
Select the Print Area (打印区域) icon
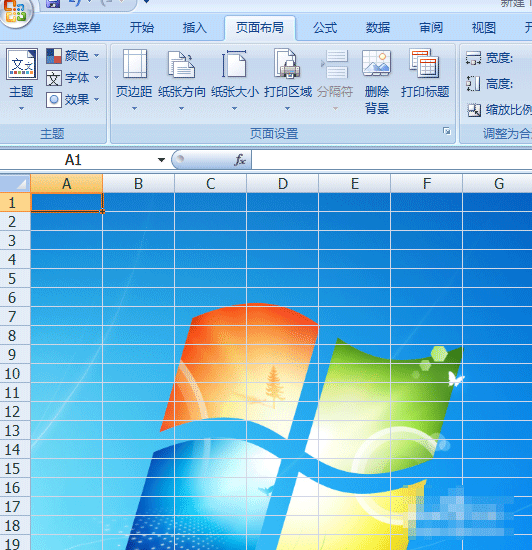(288, 63)
